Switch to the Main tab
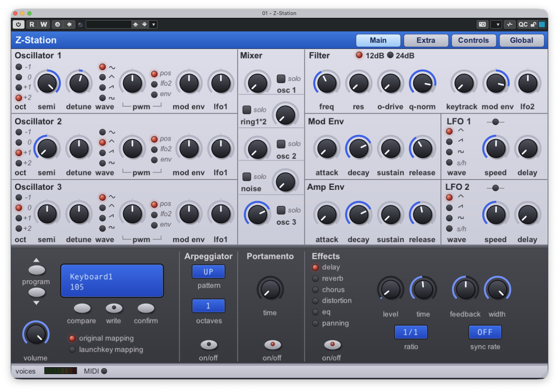 (378, 40)
